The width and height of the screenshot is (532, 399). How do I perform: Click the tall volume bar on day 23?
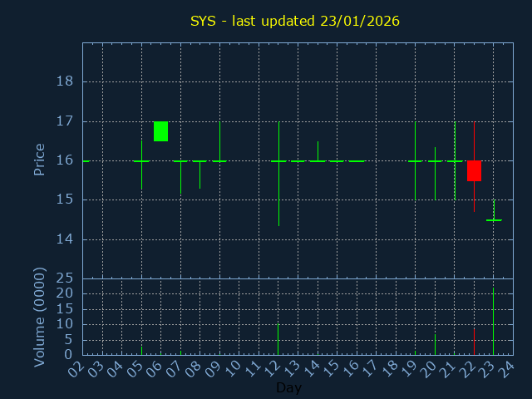[x=493, y=322]
